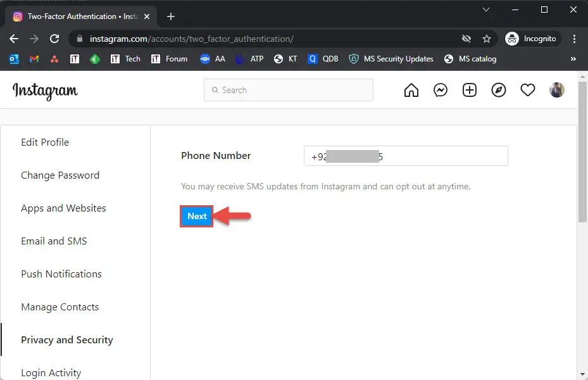The width and height of the screenshot is (588, 380).
Task: Open Login Activity settings
Action: point(51,373)
